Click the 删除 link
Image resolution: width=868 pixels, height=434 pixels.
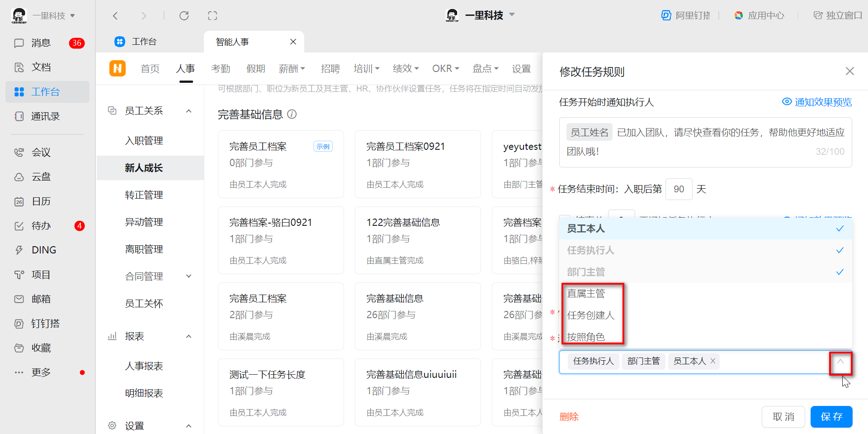tap(569, 417)
